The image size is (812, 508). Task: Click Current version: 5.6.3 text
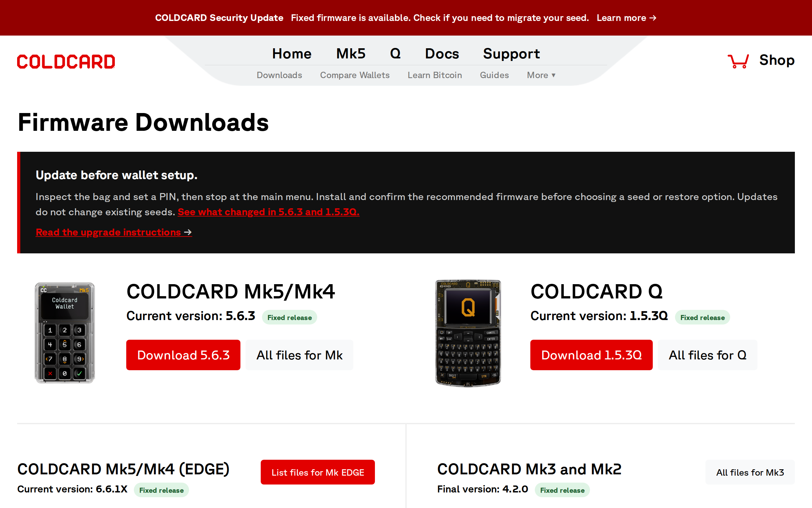[191, 316]
